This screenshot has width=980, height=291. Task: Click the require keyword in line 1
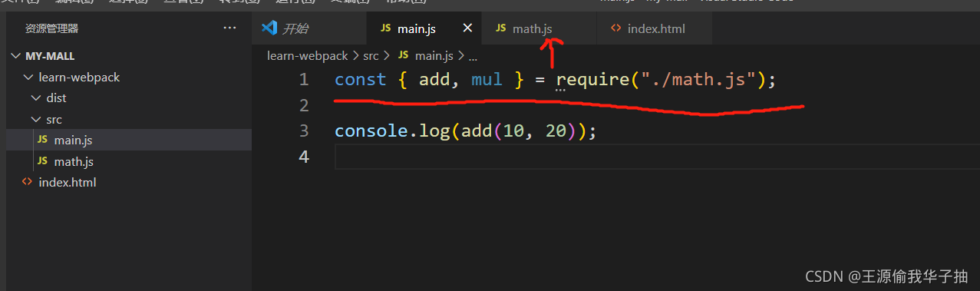pos(592,79)
